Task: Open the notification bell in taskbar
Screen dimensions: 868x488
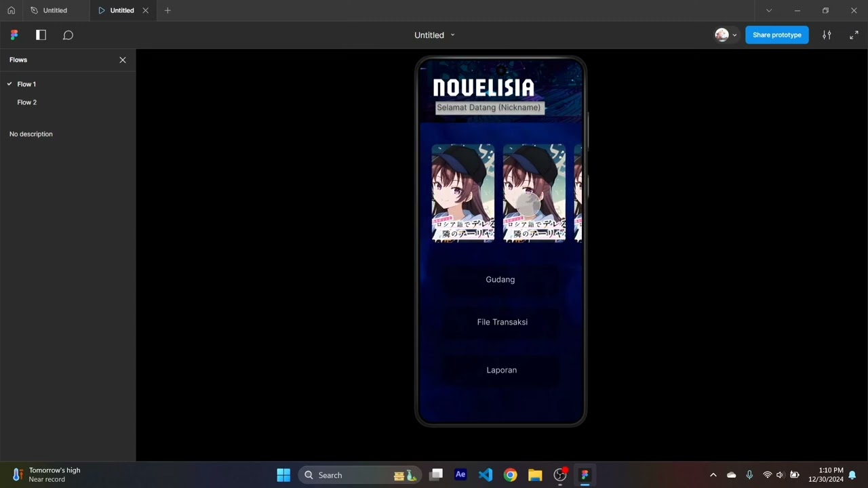Action: tap(852, 475)
